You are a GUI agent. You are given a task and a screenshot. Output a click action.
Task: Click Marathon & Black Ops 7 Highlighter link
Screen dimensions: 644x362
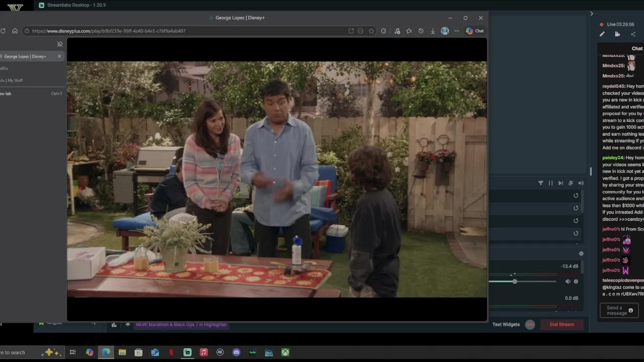point(182,325)
